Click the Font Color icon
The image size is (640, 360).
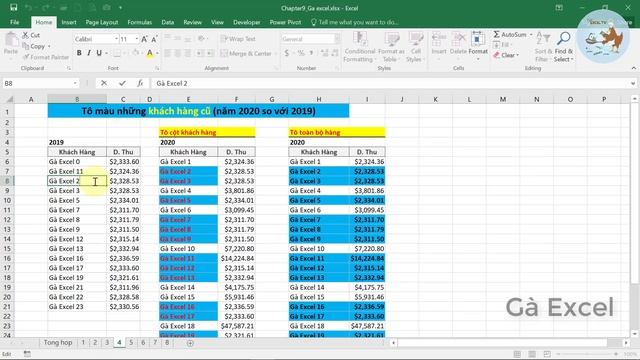point(150,53)
